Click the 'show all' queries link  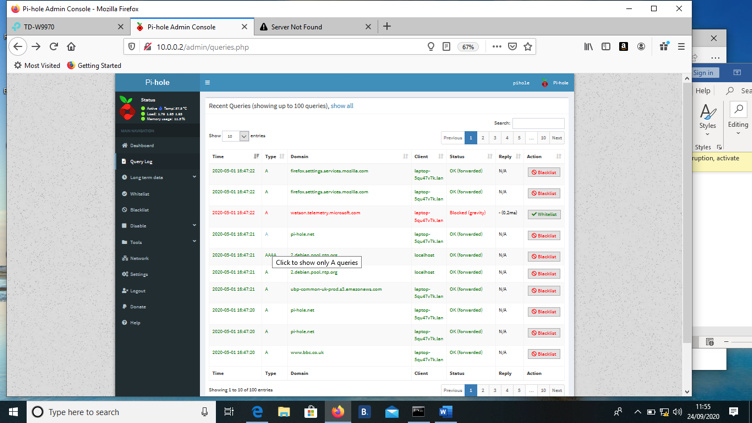point(342,106)
